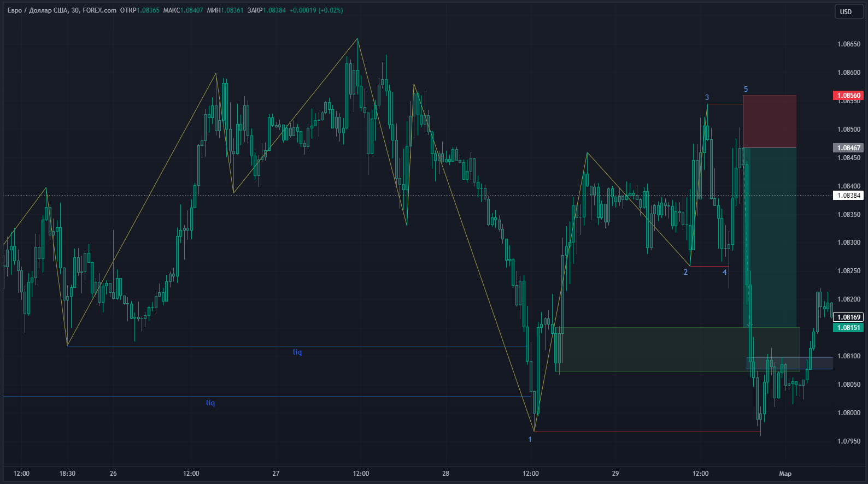Click the +0.00019 (+0.02%) change value
Image resolution: width=868 pixels, height=484 pixels.
316,10
